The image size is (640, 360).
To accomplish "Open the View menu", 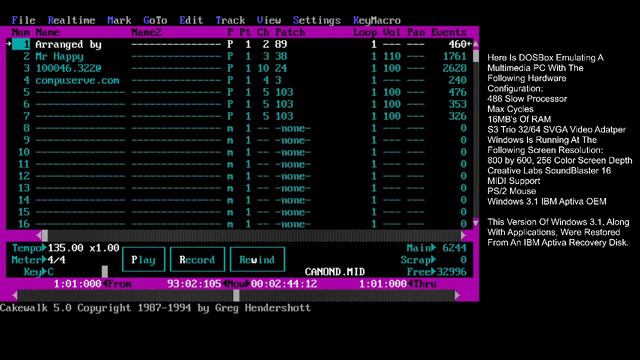I will [x=269, y=20].
